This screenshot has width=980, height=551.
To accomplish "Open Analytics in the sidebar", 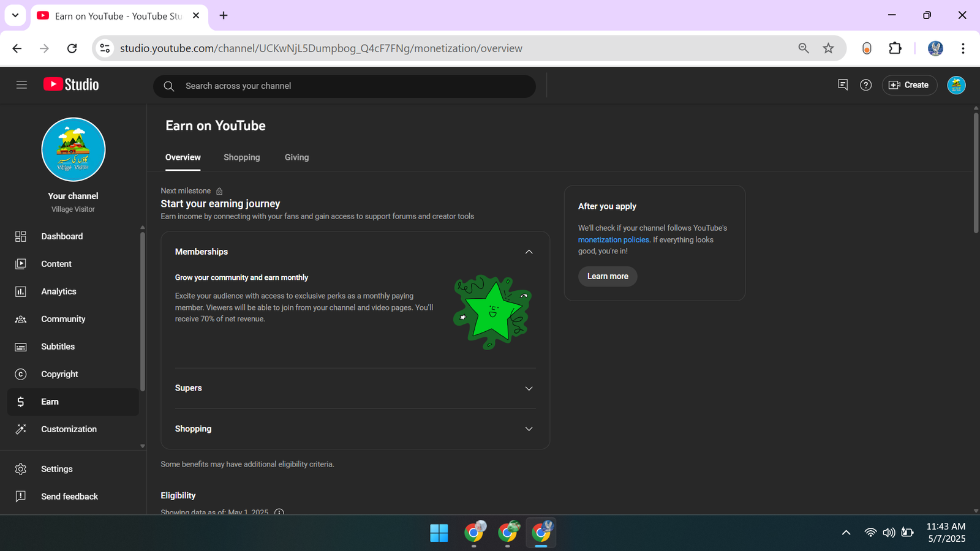I will [x=73, y=291].
